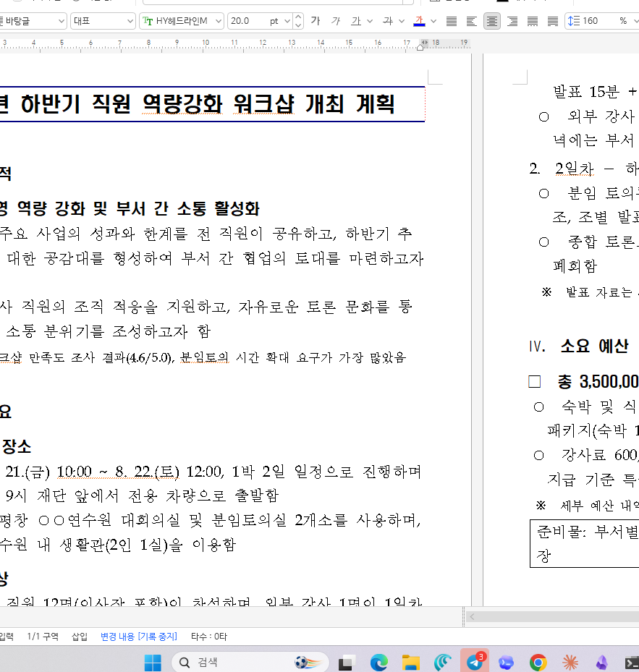
Task: Decrease font size with the down stepper
Action: [x=298, y=25]
